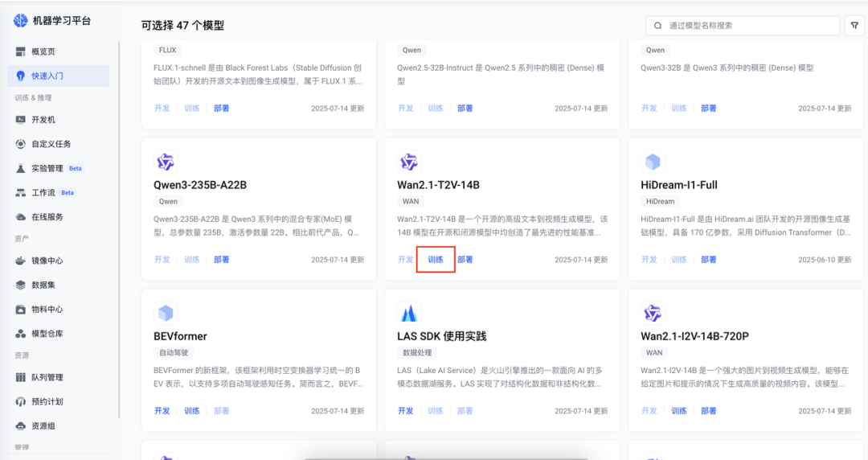This screenshot has height=460, width=868.
Task: Open the LAS SDK 使用实践 title
Action: pos(442,336)
